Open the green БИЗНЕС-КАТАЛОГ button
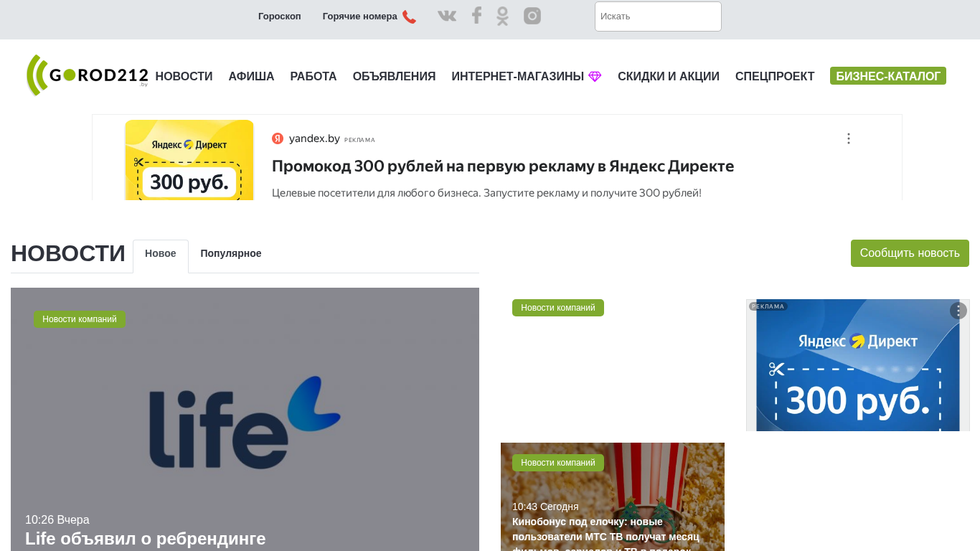Screen dimensions: 980x551 [x=888, y=76]
